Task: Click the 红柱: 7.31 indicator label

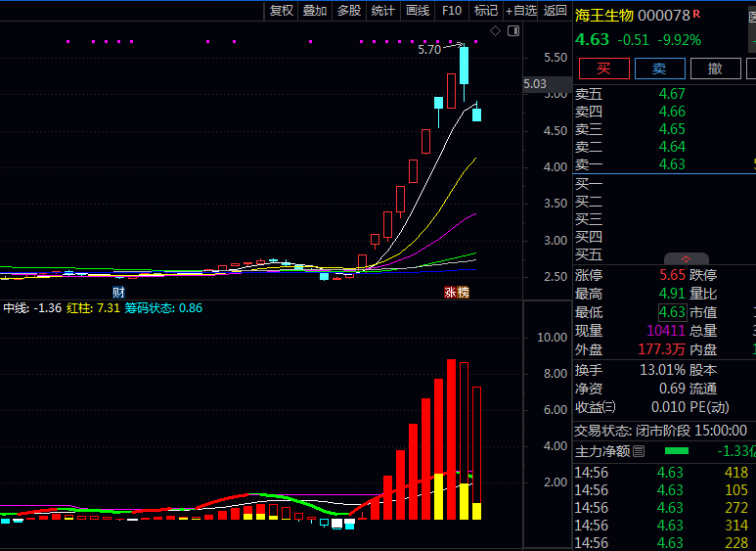Action: pyautogui.click(x=93, y=308)
